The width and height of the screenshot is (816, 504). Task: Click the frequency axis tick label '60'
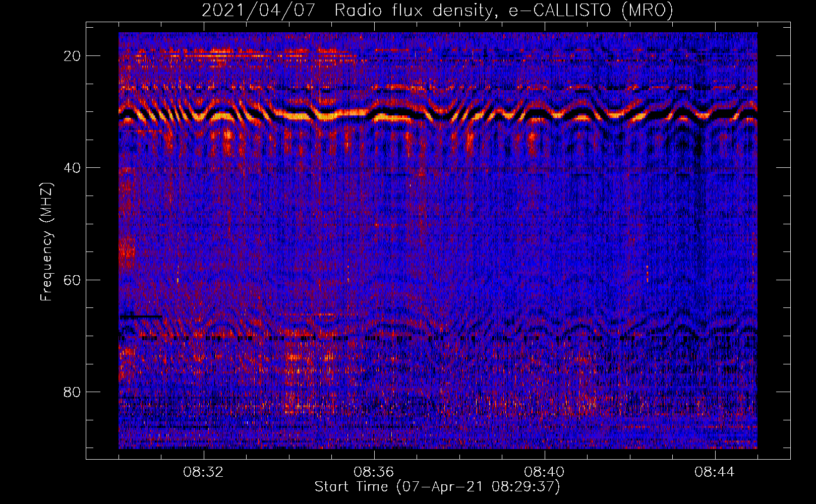click(73, 280)
